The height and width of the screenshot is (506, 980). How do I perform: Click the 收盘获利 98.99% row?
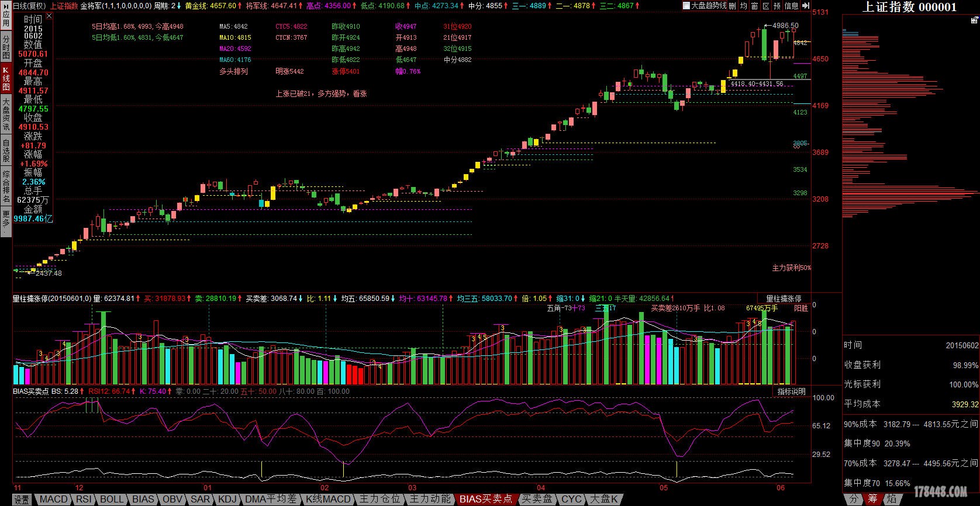(x=911, y=365)
